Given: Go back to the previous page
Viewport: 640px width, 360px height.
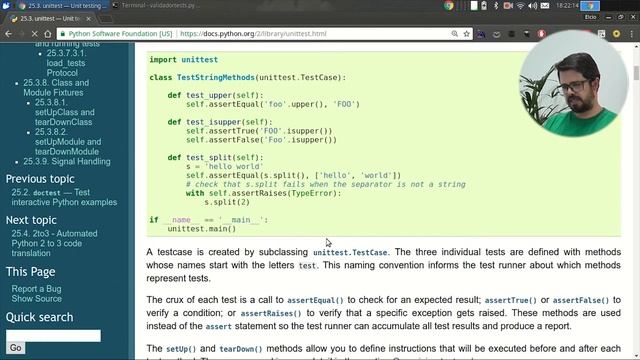Looking at the screenshot, I should tap(8, 34).
